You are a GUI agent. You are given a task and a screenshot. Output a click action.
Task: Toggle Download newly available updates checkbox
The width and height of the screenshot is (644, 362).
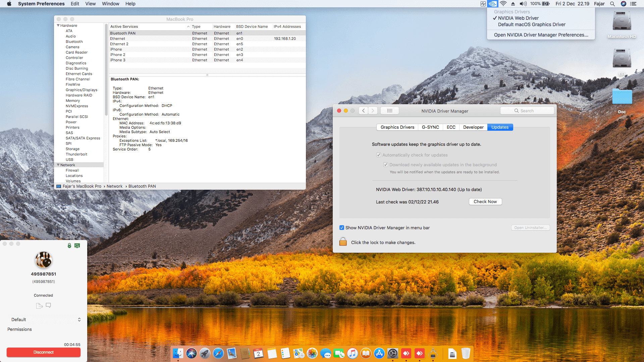point(386,165)
